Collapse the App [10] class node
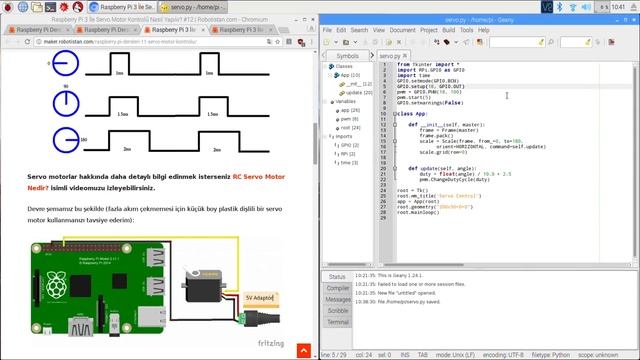 tap(330, 75)
